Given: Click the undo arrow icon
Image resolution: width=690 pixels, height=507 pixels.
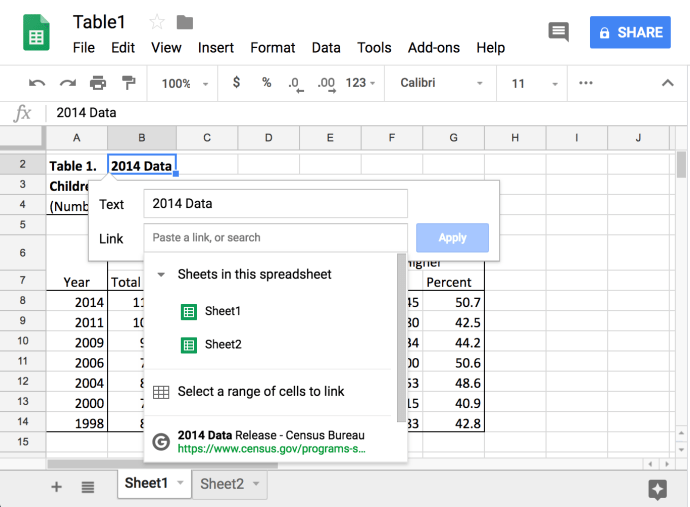Looking at the screenshot, I should [37, 83].
